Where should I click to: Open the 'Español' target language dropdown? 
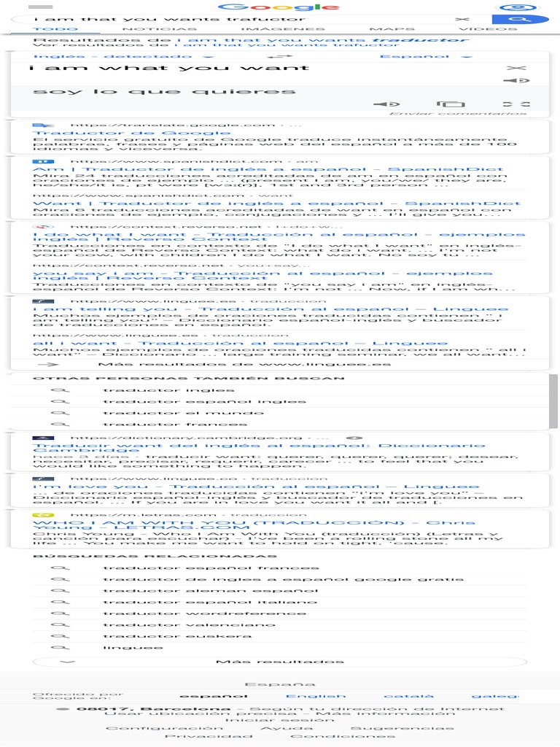pyautogui.click(x=426, y=56)
